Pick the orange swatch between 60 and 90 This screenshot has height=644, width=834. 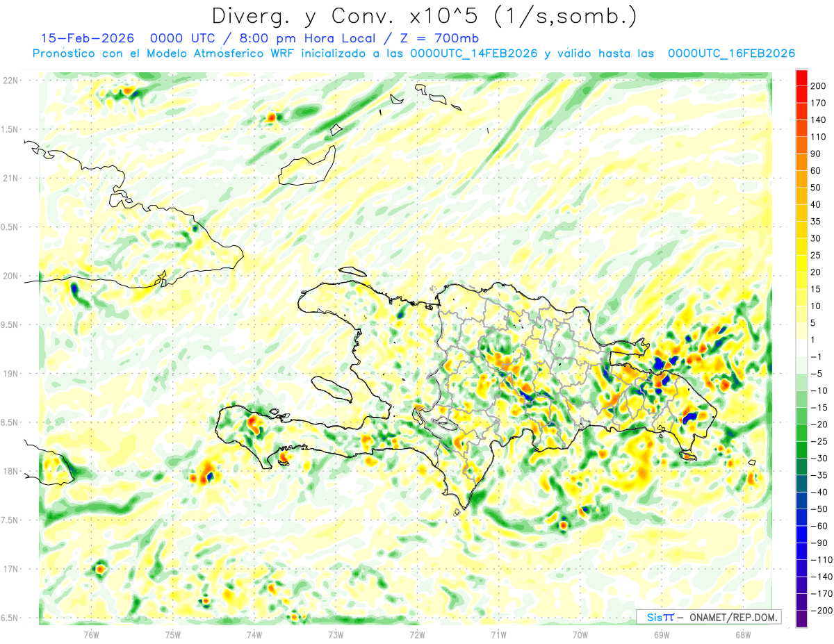[801, 163]
